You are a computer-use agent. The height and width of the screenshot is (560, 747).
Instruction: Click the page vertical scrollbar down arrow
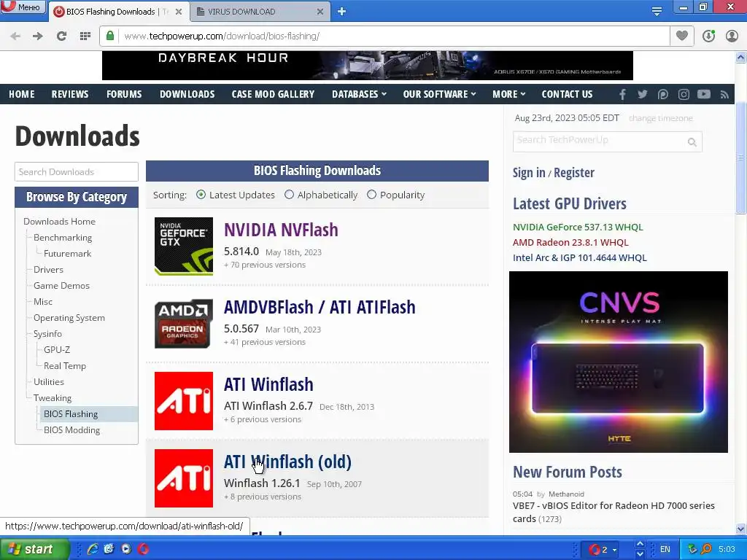pyautogui.click(x=741, y=529)
